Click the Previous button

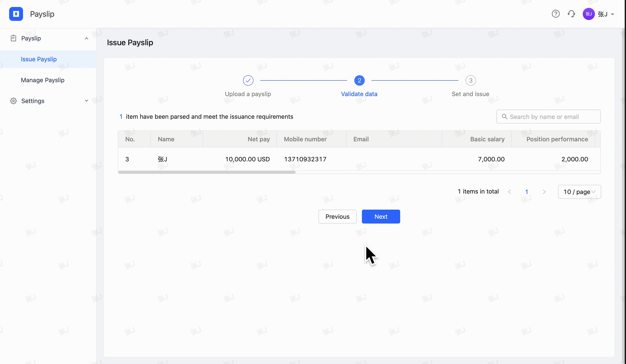(x=337, y=216)
